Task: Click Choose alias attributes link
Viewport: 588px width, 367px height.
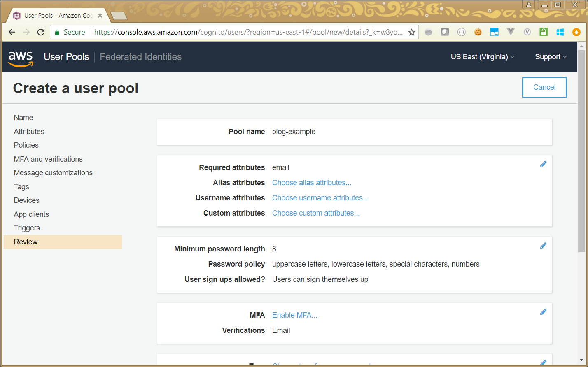Action: click(x=312, y=183)
